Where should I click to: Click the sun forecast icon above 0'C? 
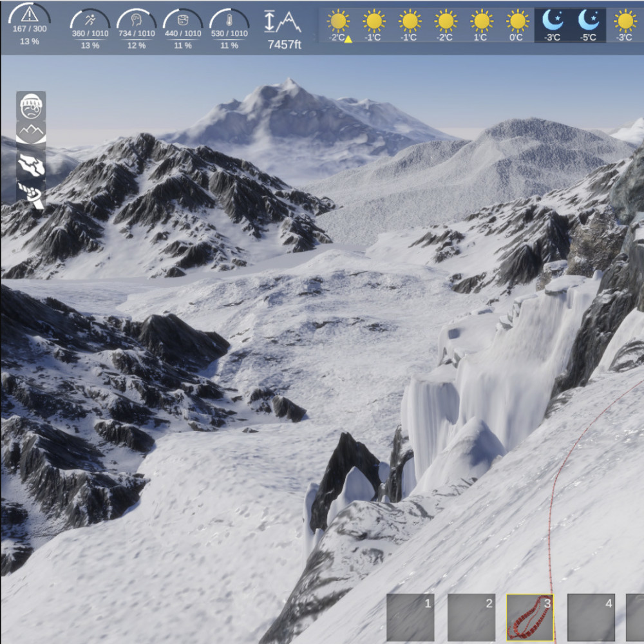point(518,21)
